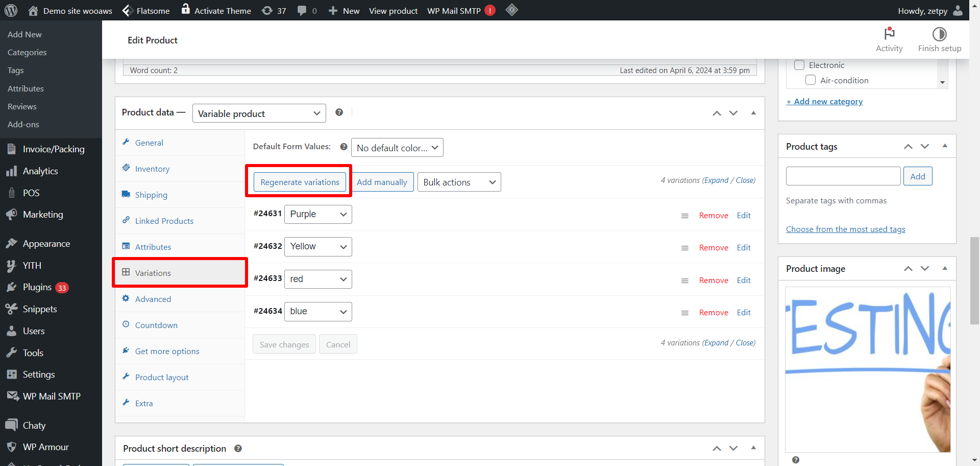Viewport: 980px width, 466px height.
Task: Move Product image panel up
Action: click(x=909, y=269)
